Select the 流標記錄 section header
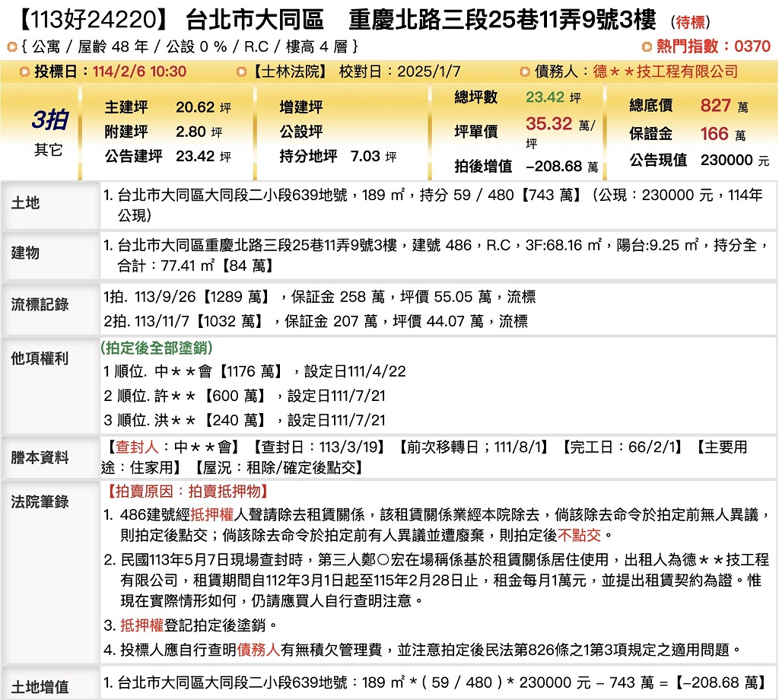Viewport: 779px width, 700px height. tap(40, 304)
